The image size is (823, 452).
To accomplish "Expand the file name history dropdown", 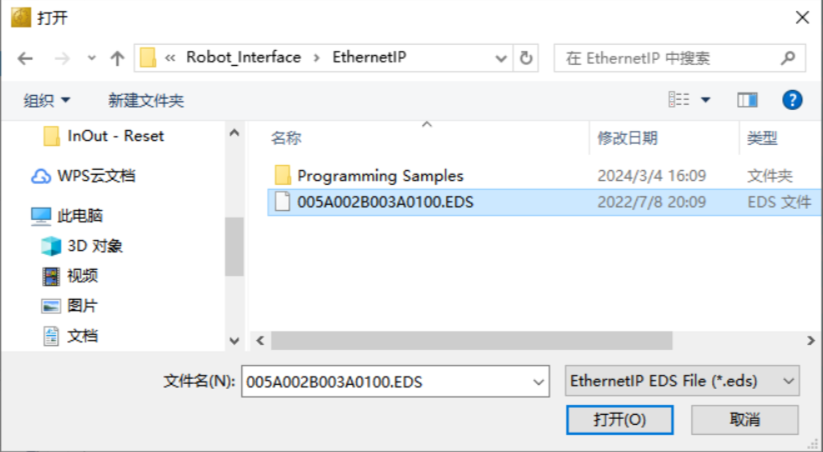I will pyautogui.click(x=539, y=381).
